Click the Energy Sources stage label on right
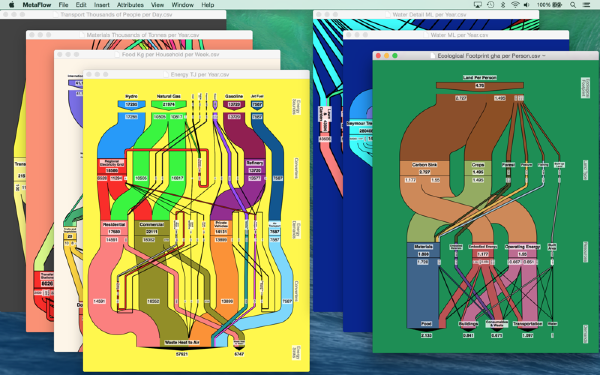600x375 pixels. [x=296, y=107]
